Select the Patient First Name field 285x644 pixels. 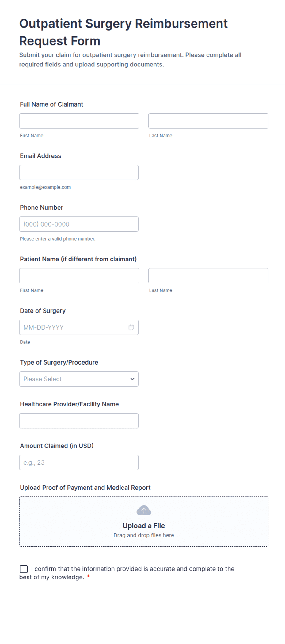click(x=79, y=276)
